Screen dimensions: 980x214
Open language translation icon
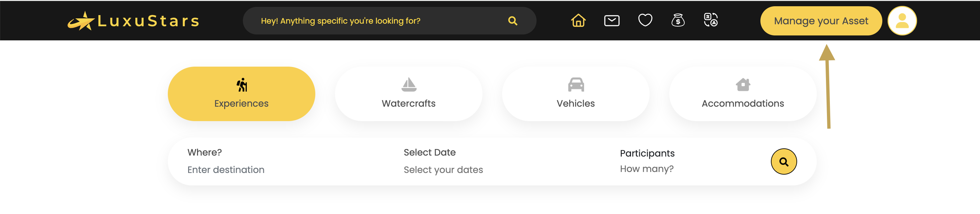(710, 20)
